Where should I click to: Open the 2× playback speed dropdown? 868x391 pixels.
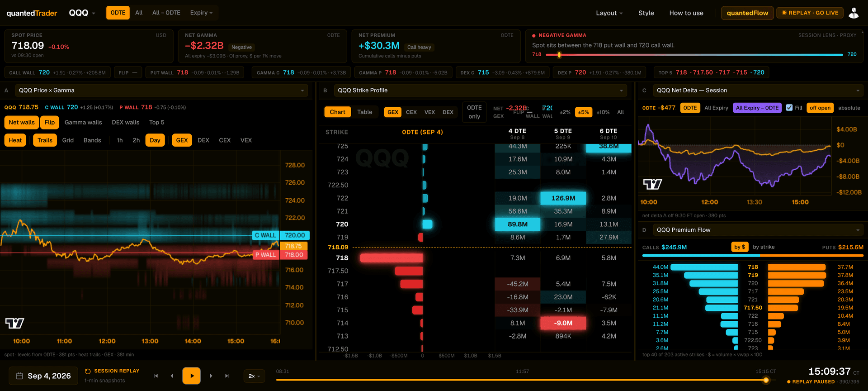pos(254,376)
